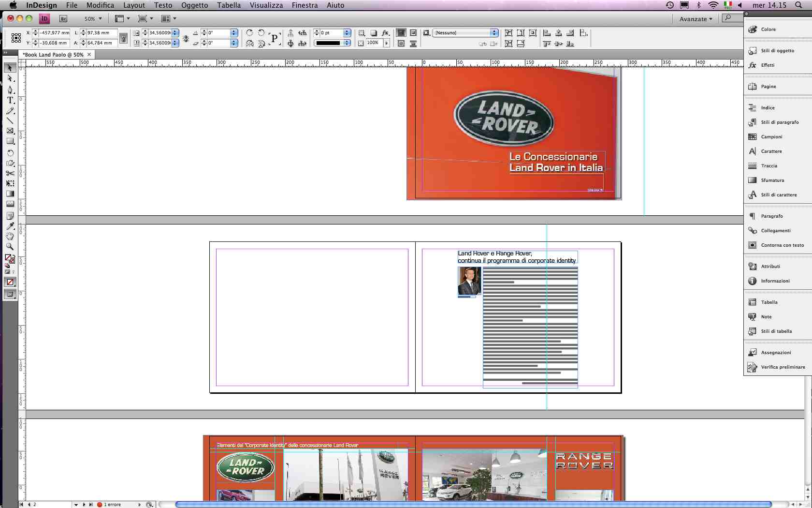Open screen mode dropdown in application bar
This screenshot has height=508, width=812.
(x=145, y=19)
